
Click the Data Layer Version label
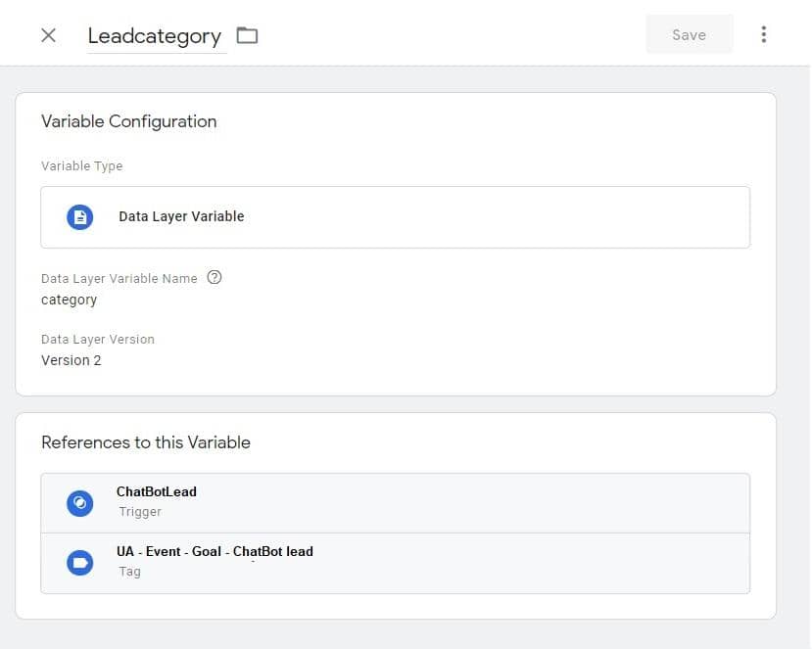(98, 339)
